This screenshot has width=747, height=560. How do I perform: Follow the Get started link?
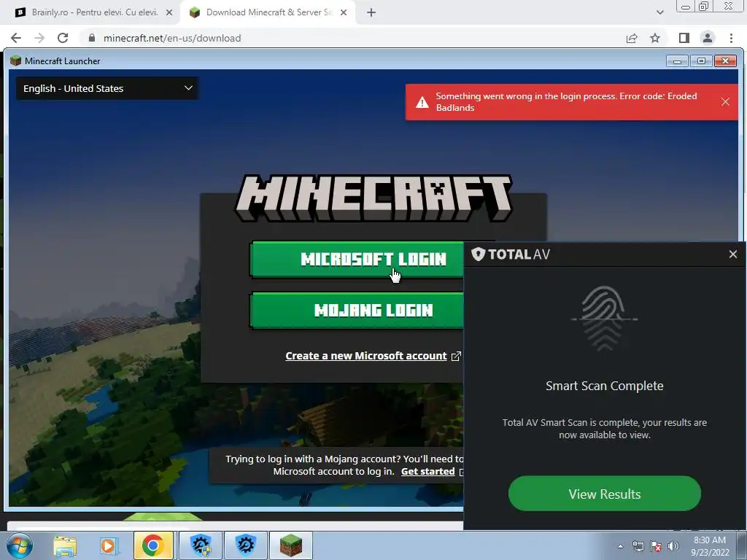point(427,472)
